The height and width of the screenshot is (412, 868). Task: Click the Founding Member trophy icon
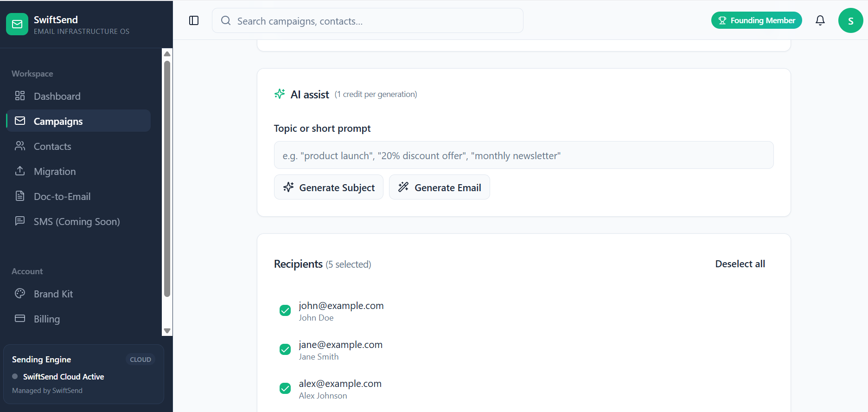click(x=722, y=20)
